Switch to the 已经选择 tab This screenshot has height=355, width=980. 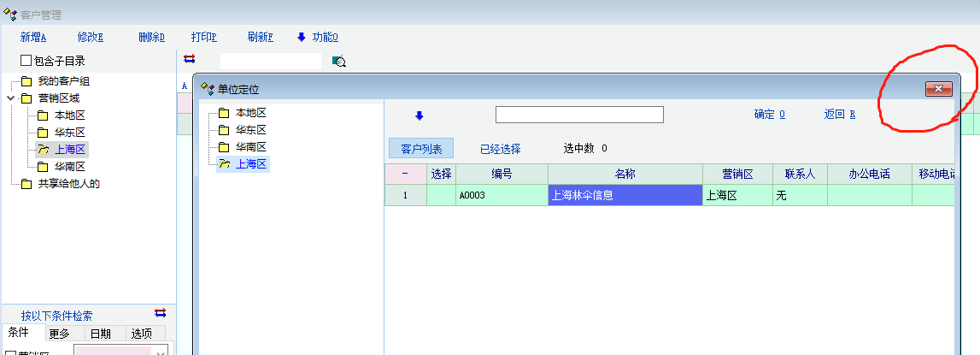[500, 149]
